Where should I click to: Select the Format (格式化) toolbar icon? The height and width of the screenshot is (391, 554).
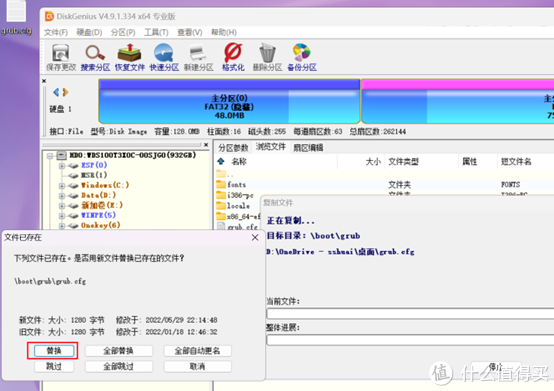(x=233, y=57)
